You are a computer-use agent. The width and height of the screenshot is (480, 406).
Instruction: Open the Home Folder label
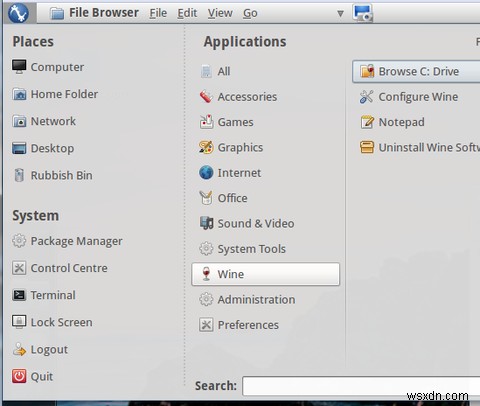(64, 94)
